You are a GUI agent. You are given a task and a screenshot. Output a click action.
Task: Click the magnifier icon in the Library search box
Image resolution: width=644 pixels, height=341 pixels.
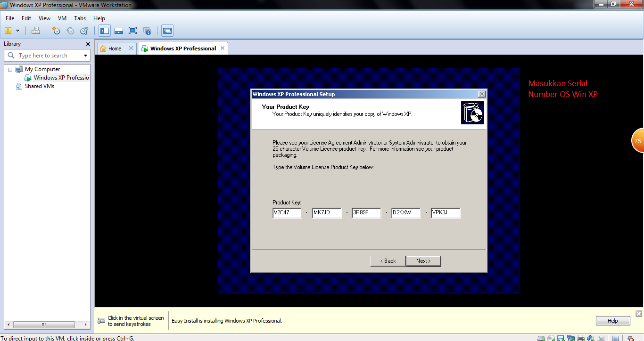coord(11,56)
